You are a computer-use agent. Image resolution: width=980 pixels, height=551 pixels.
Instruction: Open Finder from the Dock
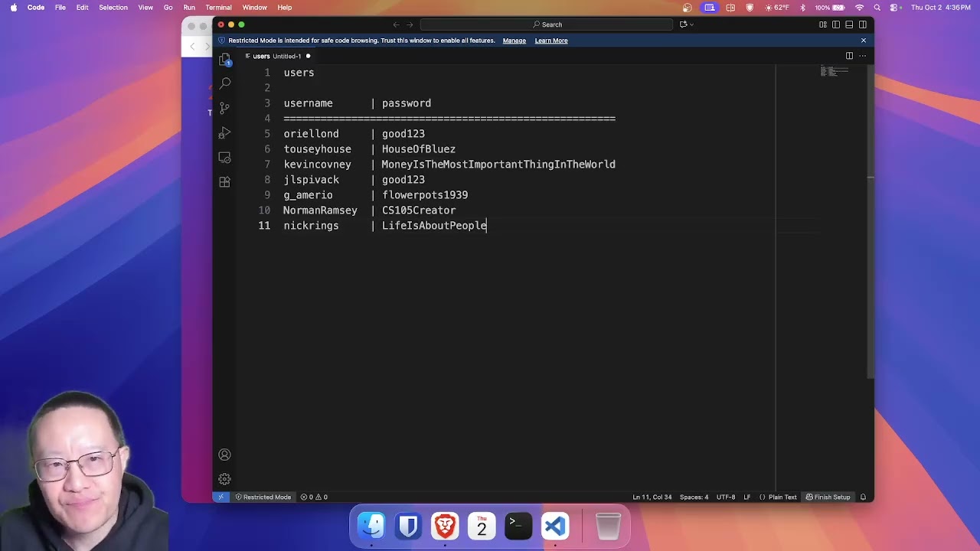pos(372,526)
